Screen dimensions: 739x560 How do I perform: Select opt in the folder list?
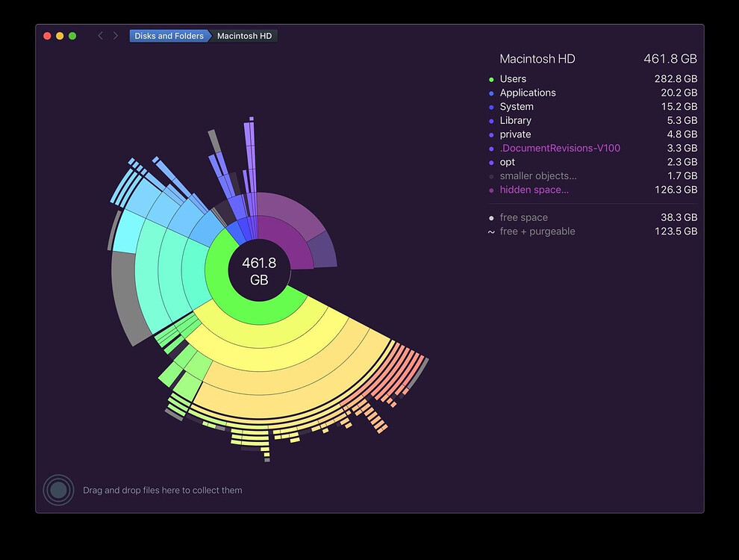pos(593,162)
